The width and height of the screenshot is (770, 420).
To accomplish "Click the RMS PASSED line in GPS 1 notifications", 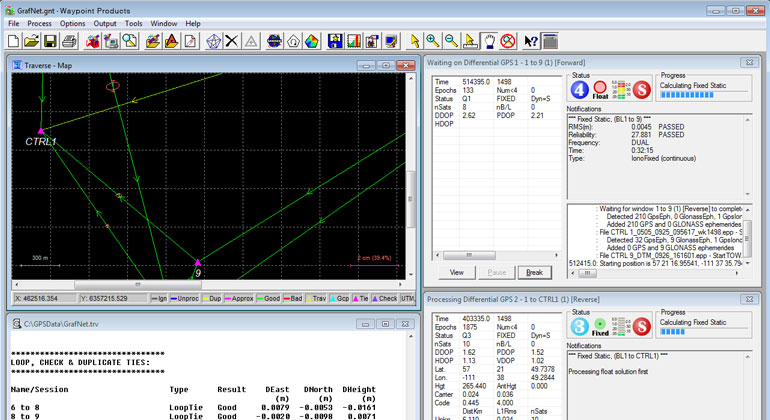I will point(626,127).
